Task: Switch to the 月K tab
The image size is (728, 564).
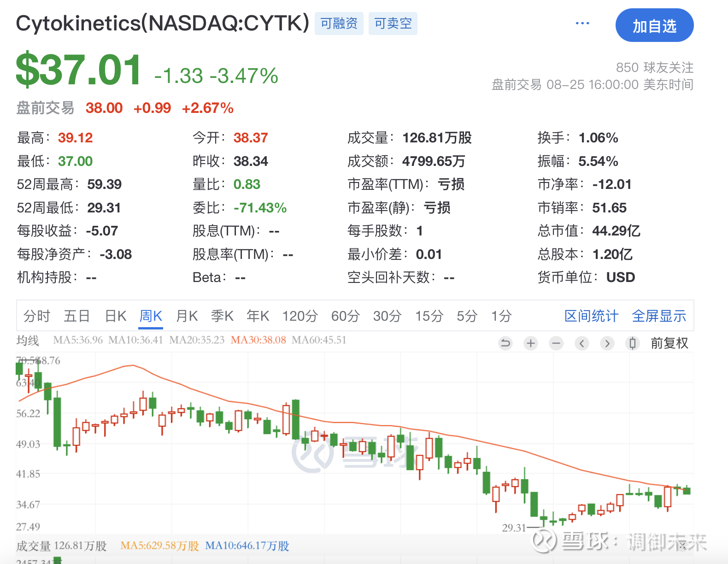Action: pyautogui.click(x=187, y=316)
